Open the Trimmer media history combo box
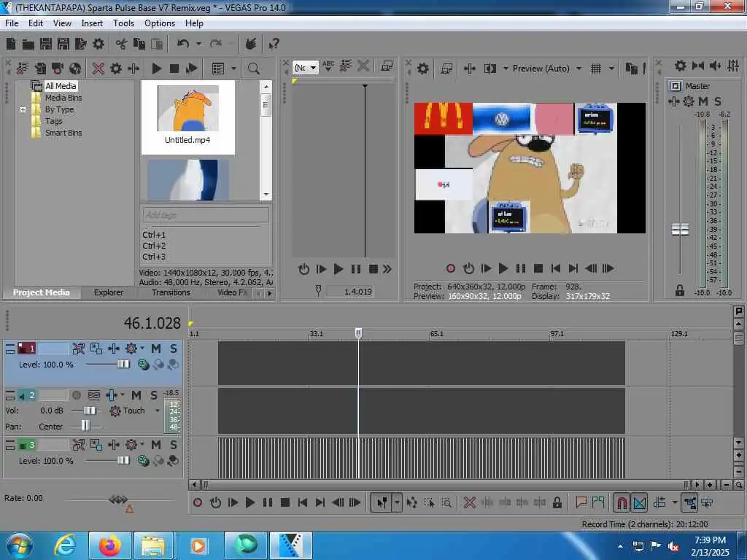 (305, 68)
